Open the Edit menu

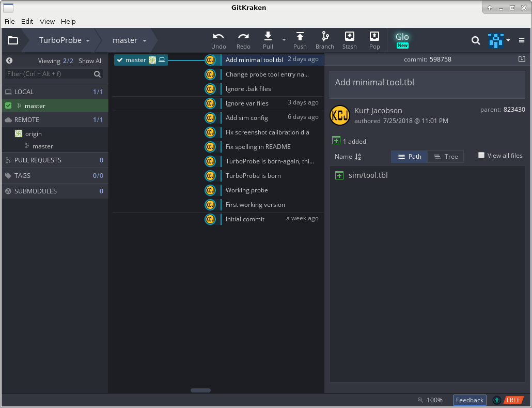27,21
